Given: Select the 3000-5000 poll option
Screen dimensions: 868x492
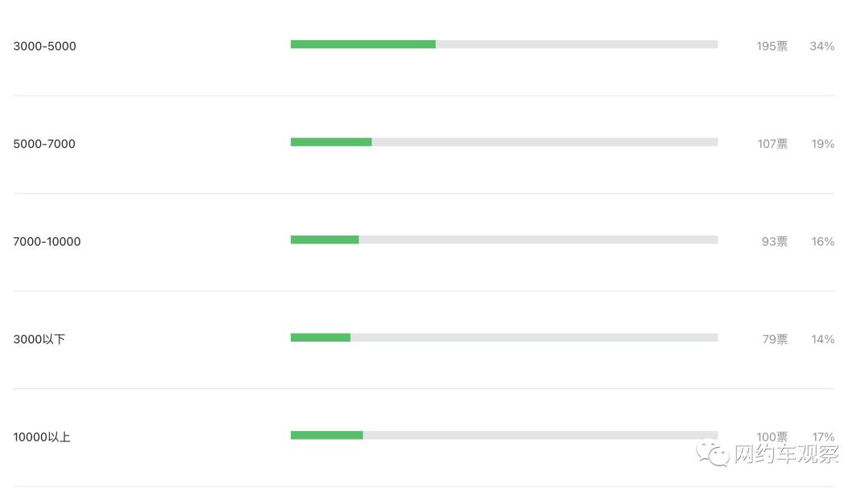Looking at the screenshot, I should (x=45, y=47).
